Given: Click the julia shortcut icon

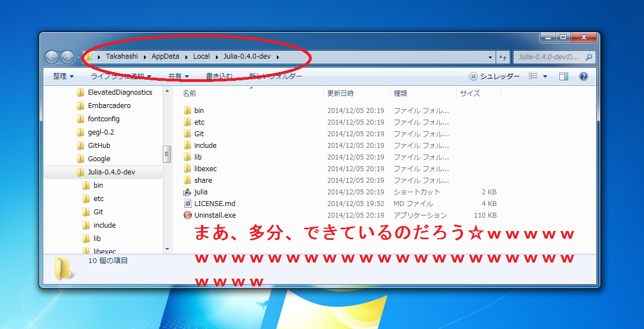Looking at the screenshot, I should tap(187, 192).
